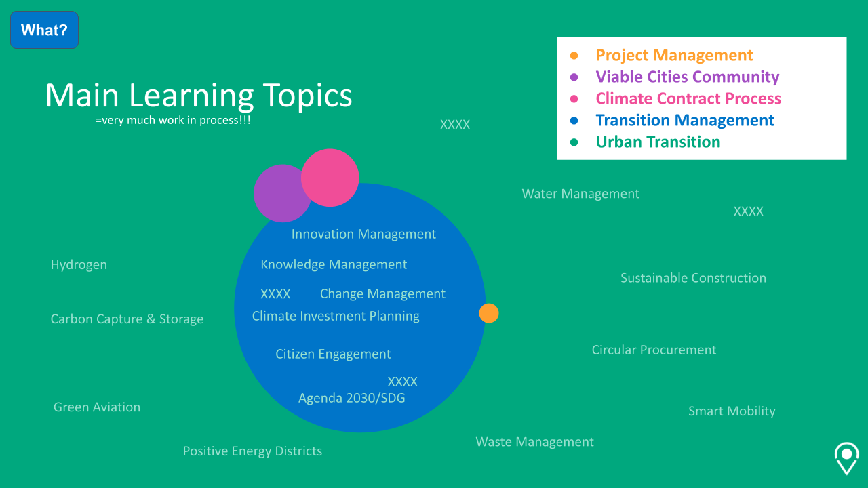The width and height of the screenshot is (868, 488).
Task: Select the Innovation Management label
Action: (363, 234)
